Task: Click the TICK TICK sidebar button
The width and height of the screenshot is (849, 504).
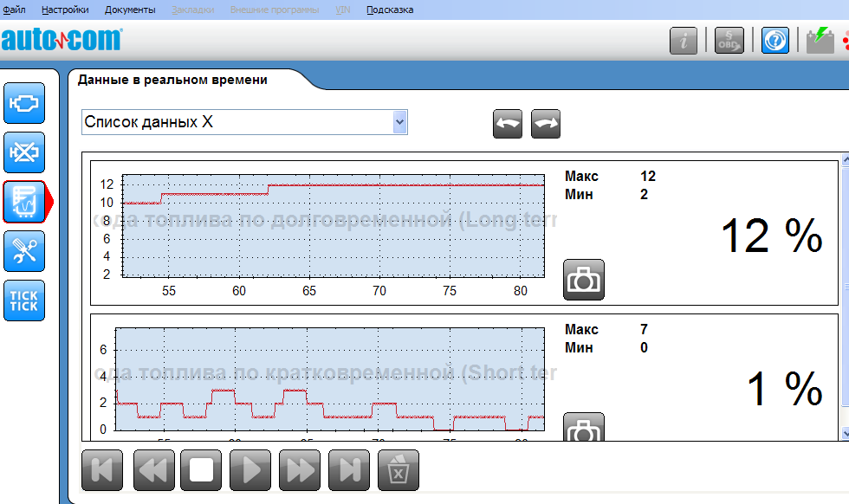Action: 24,300
